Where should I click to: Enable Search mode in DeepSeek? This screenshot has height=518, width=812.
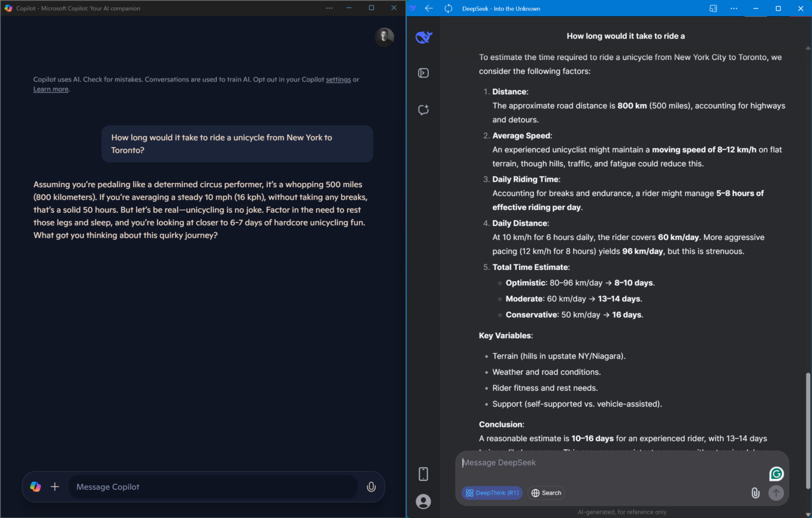[545, 492]
